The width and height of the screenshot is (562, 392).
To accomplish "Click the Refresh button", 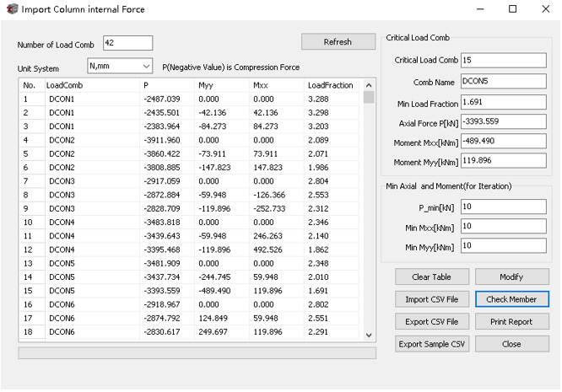I will [338, 42].
